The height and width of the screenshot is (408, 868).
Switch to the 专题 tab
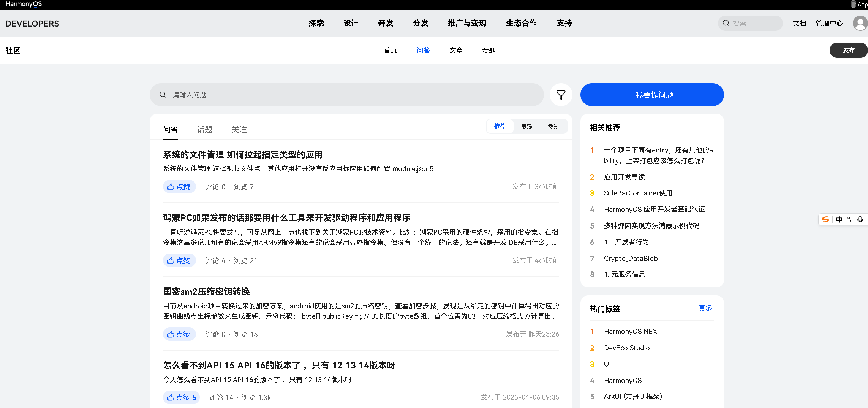pos(489,50)
